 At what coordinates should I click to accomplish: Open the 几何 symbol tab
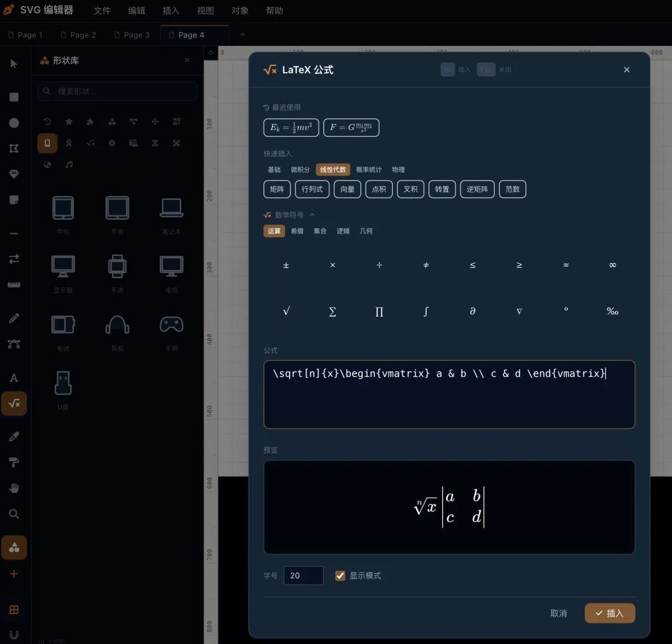(366, 231)
